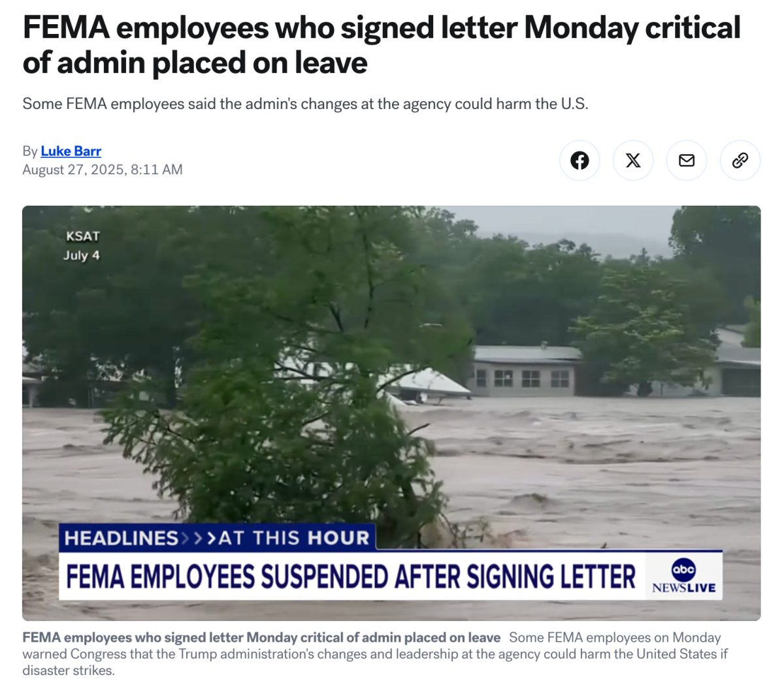Copy article link with chain icon
Viewport: 784px width, 694px height.
pyautogui.click(x=740, y=160)
